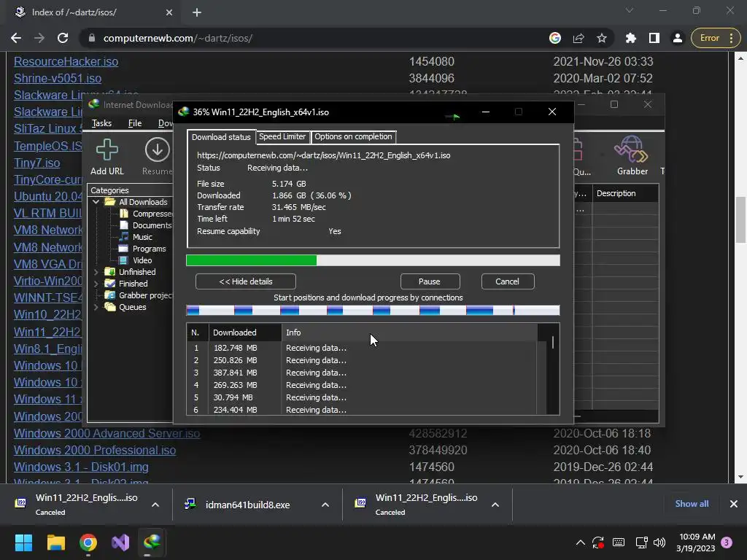
Task: Switch to Options on completion tab
Action: 353,136
